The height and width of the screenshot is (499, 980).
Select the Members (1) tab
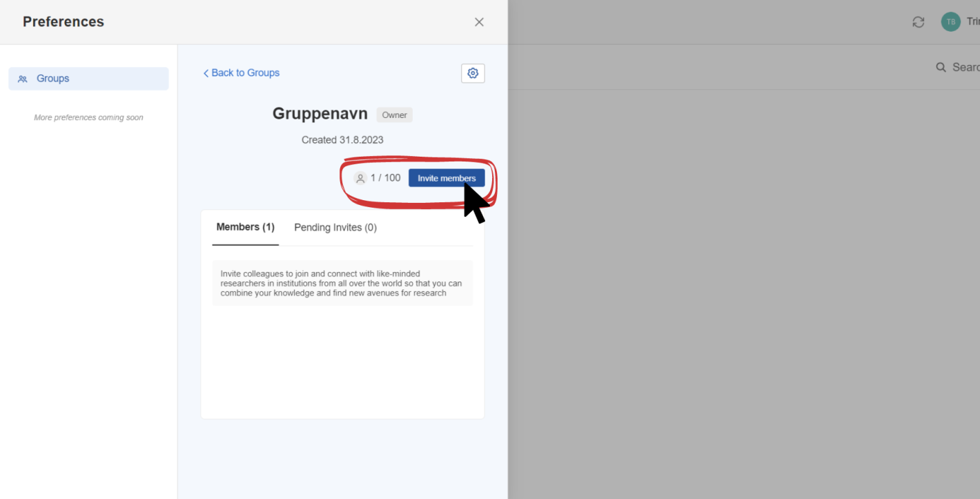point(246,227)
